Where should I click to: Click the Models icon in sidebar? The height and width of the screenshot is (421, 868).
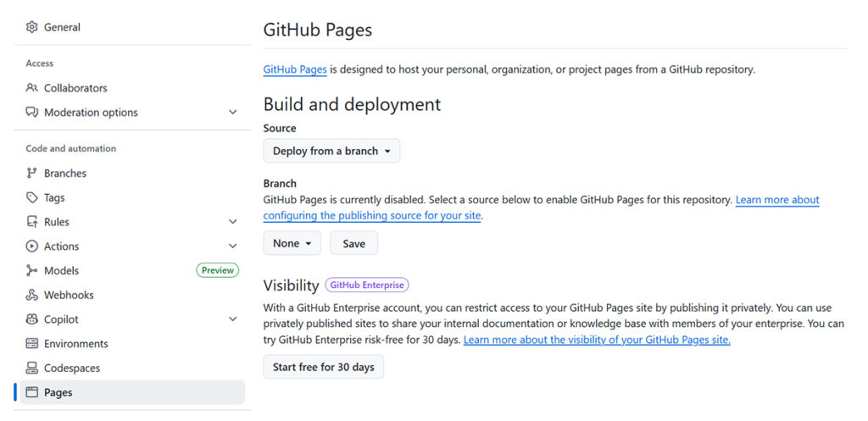(x=32, y=271)
